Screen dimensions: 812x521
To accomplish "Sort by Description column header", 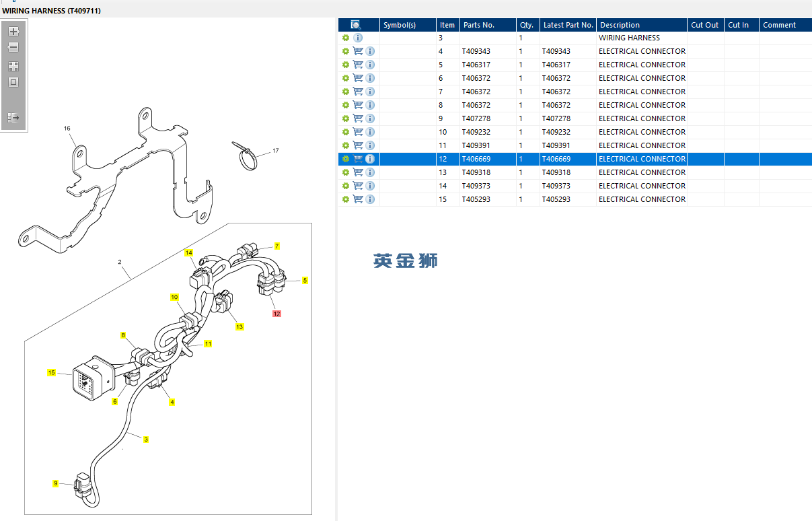I will [x=642, y=25].
